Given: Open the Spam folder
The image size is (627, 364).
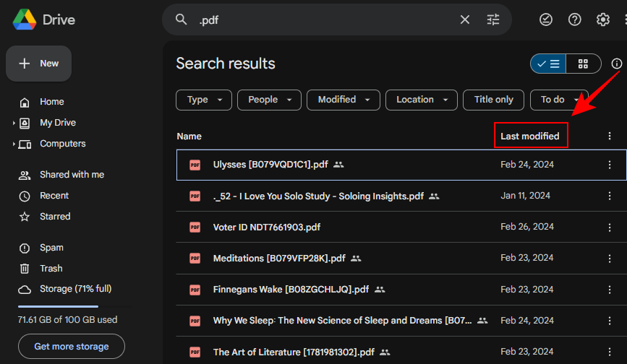Looking at the screenshot, I should (x=51, y=248).
